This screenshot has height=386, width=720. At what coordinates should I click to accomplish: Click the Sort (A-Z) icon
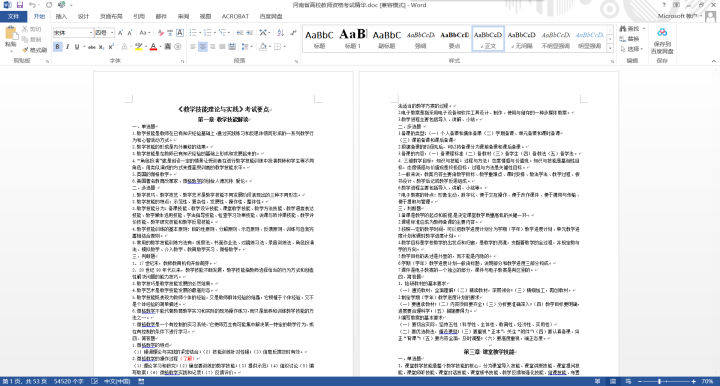(281, 33)
